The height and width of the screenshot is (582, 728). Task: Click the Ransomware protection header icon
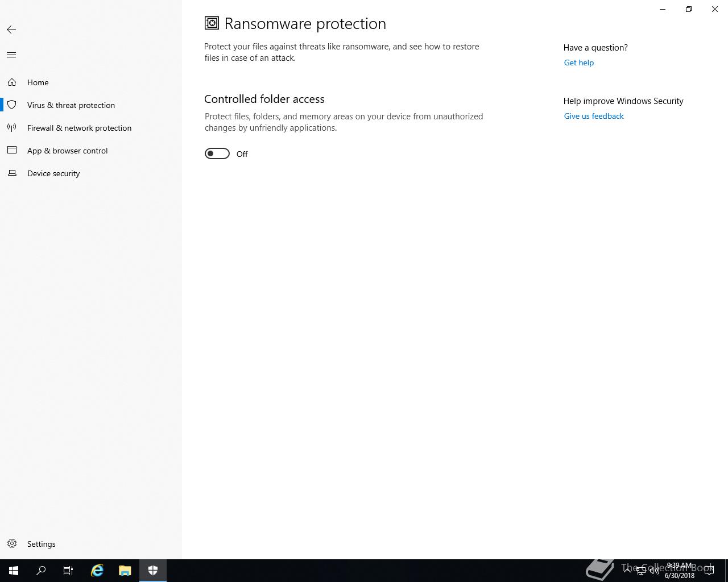pos(212,23)
